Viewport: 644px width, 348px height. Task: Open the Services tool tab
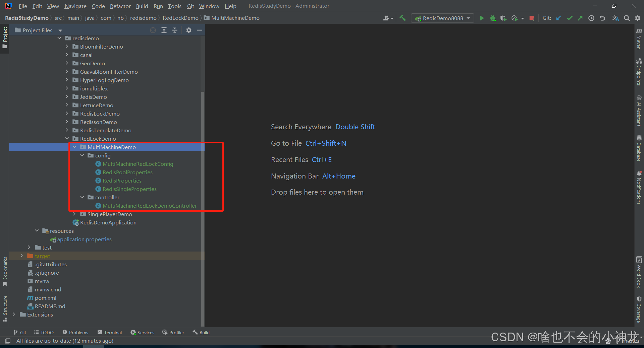pyautogui.click(x=143, y=333)
